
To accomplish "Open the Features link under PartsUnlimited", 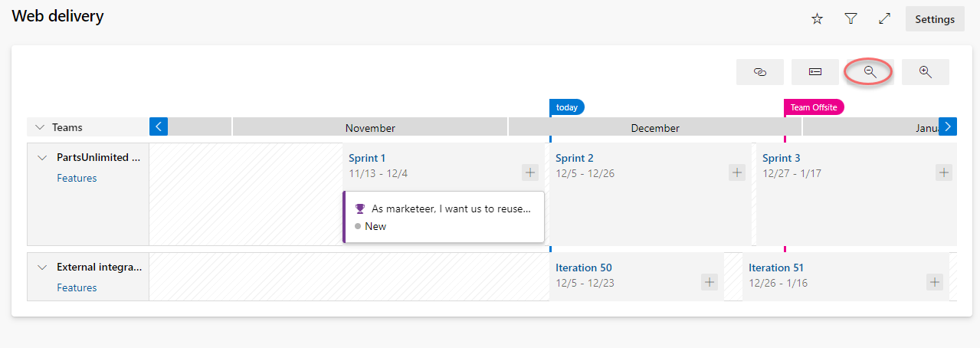I will tap(77, 178).
